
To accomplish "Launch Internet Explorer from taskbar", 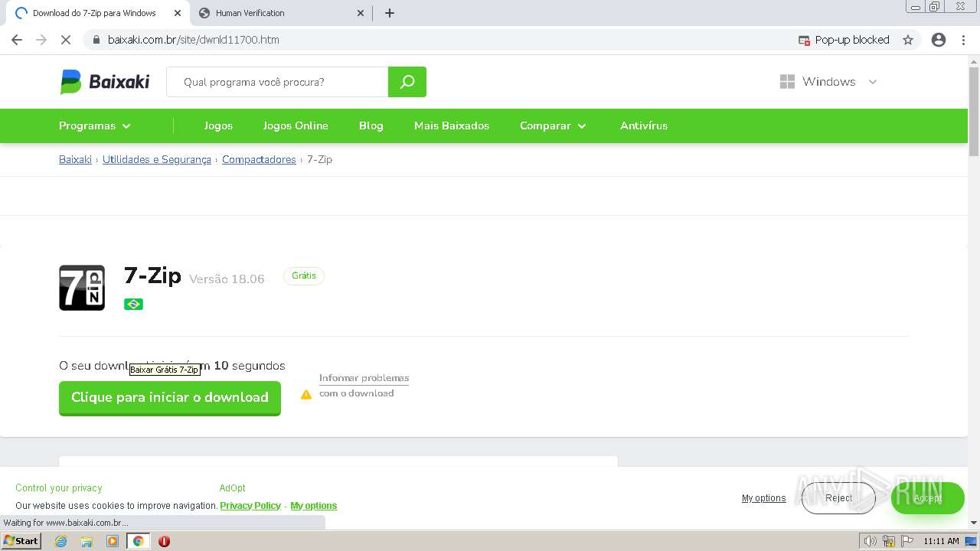I will tap(61, 541).
